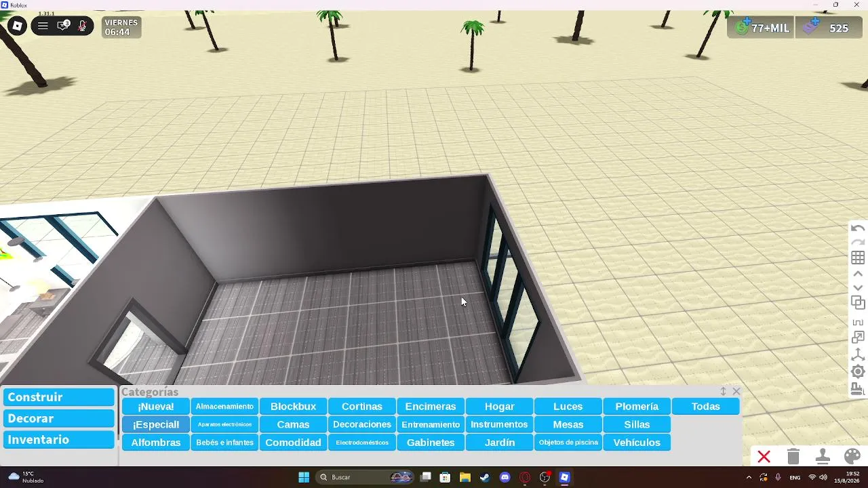Open the Roblox taskbar icon
This screenshot has width=868, height=488.
coord(564,477)
